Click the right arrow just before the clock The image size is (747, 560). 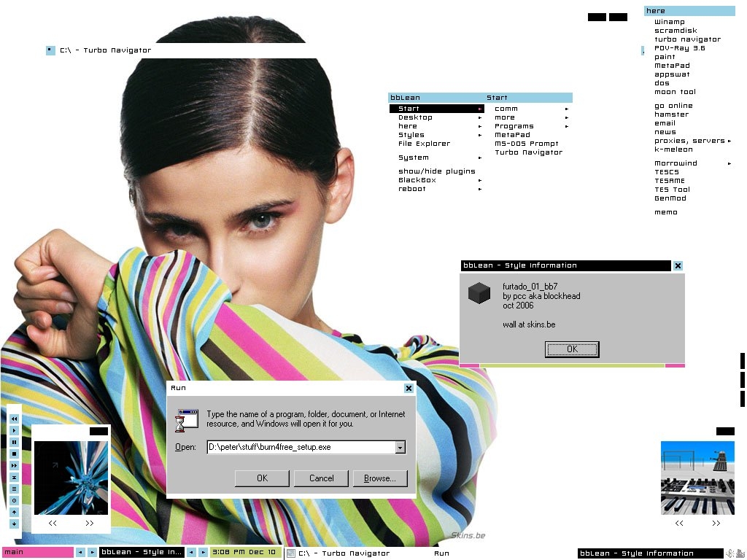[x=203, y=553]
